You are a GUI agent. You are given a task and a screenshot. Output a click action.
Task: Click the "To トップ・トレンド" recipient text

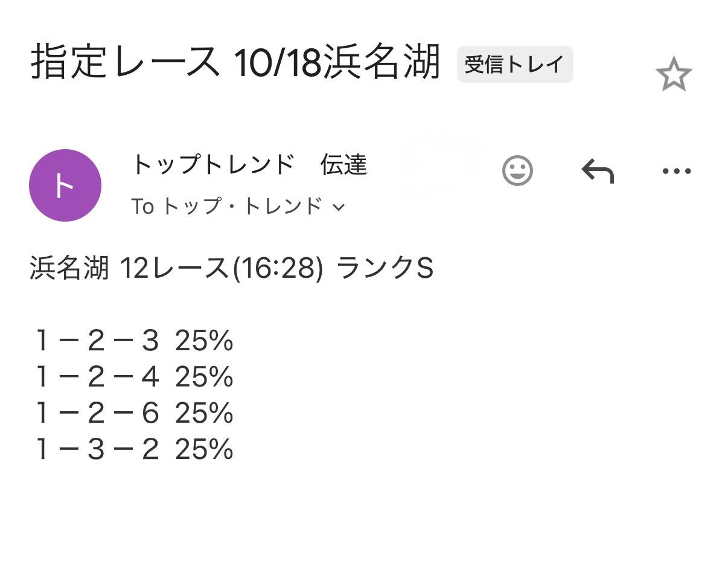[x=226, y=207]
